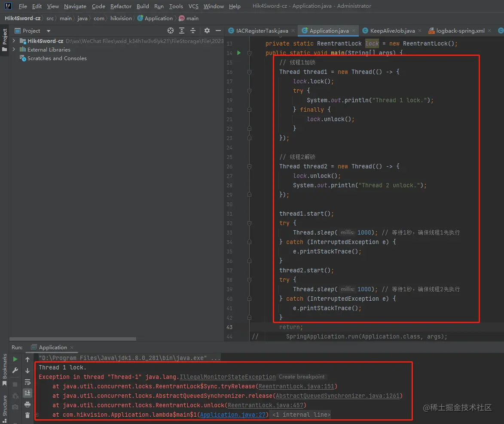The image size is (504, 424).
Task: Close the Application.java editor tab
Action: click(x=354, y=31)
